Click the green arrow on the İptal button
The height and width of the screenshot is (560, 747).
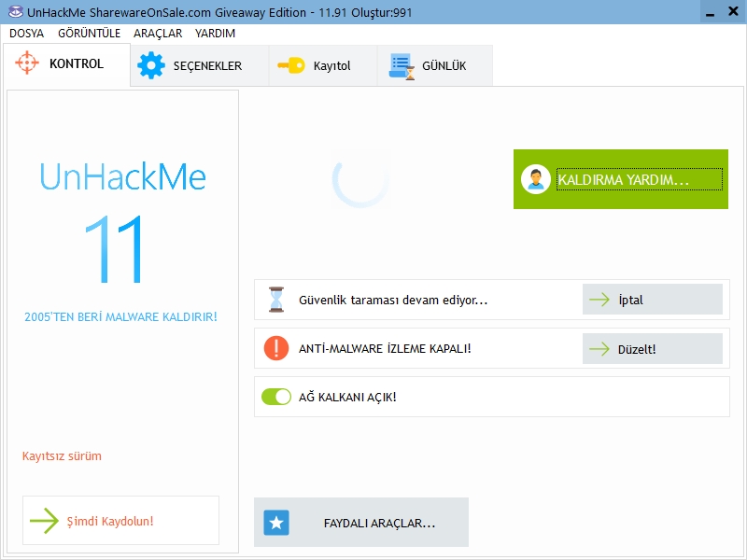pos(599,300)
